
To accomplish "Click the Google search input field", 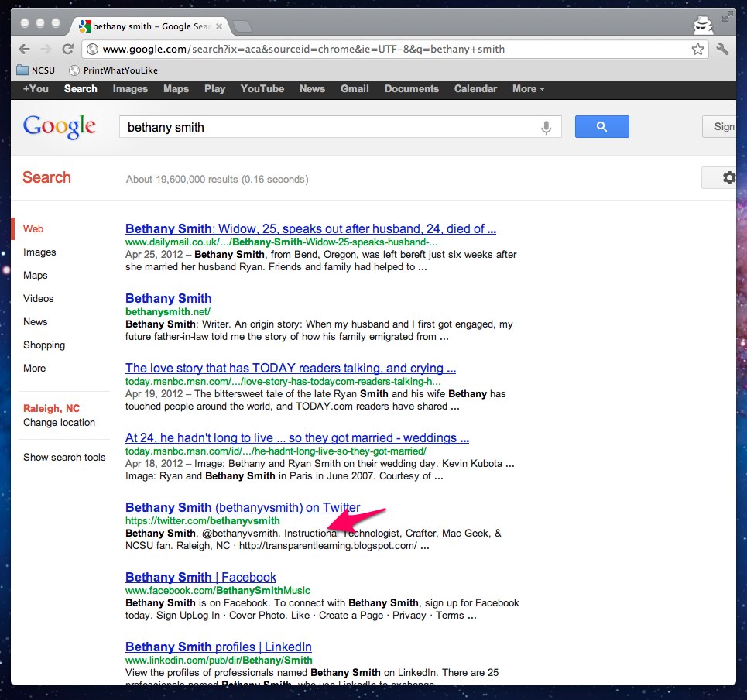I will pyautogui.click(x=325, y=128).
